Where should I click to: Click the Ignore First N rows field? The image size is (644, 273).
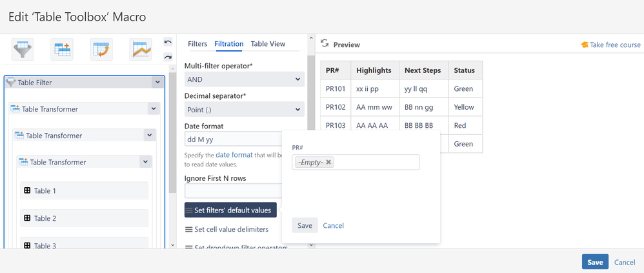[x=233, y=191]
